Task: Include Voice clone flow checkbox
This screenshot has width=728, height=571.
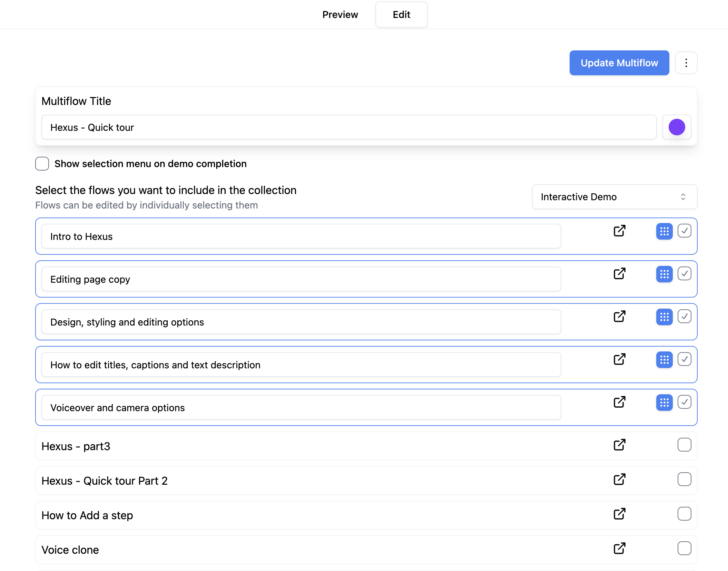Action: pos(685,549)
